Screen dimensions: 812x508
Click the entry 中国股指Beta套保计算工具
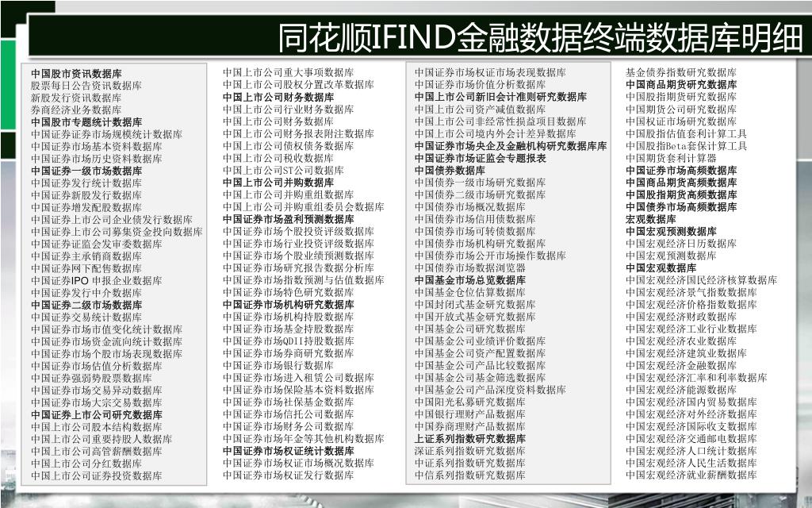click(686, 146)
